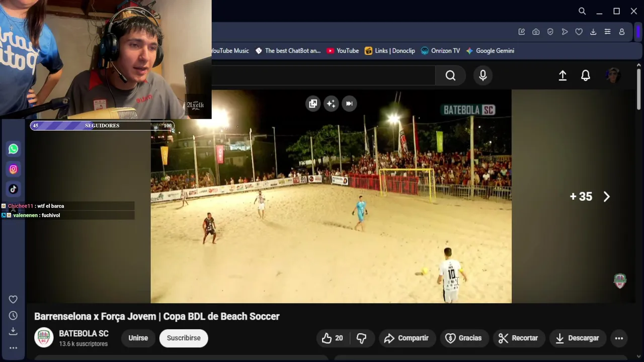Image resolution: width=644 pixels, height=362 pixels.
Task: Open the YouTube Music bookmark
Action: click(x=230, y=51)
